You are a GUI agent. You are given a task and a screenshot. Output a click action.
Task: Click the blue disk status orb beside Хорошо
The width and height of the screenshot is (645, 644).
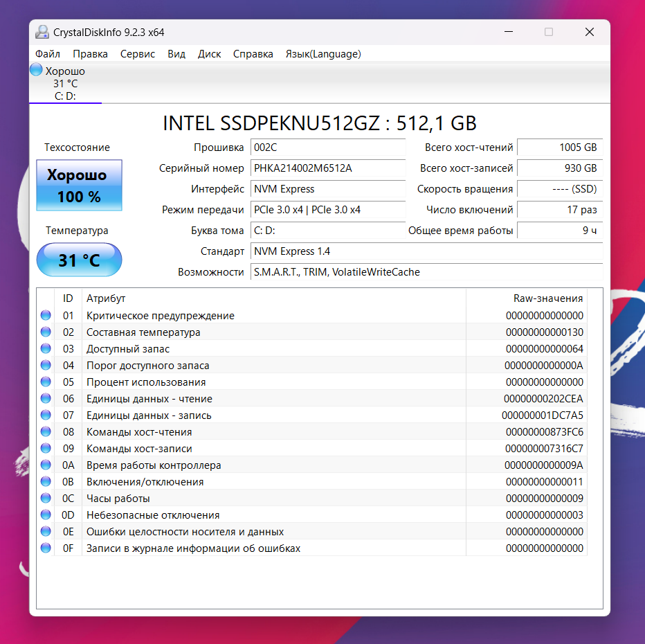tap(37, 70)
